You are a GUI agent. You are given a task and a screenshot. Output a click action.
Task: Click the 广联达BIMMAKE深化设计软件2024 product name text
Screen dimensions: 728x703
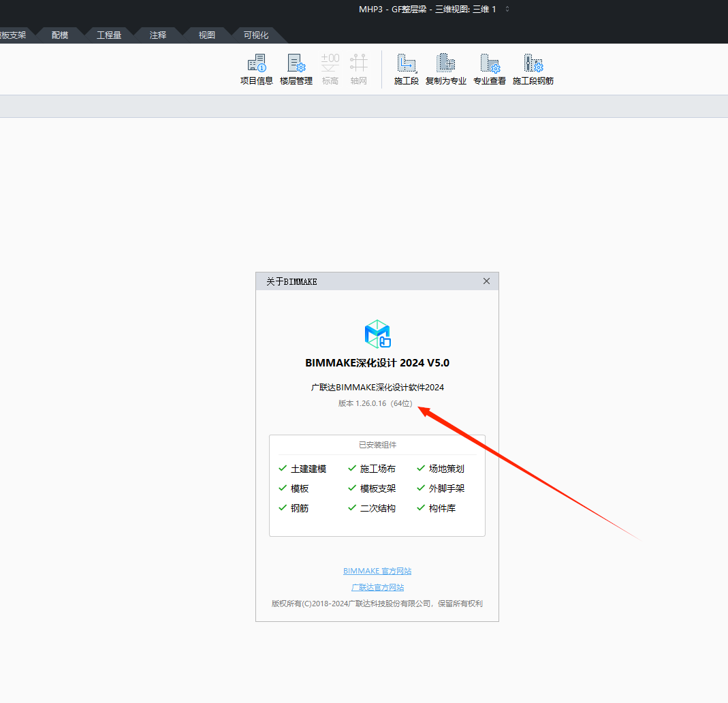click(377, 387)
